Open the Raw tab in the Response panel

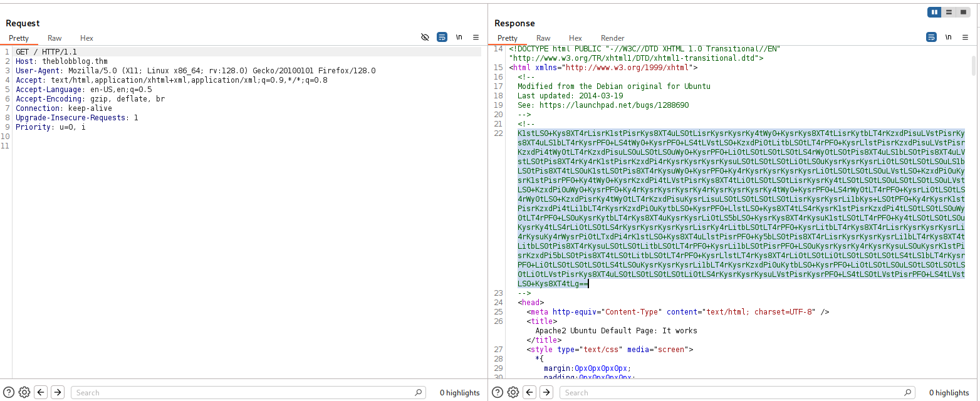543,38
